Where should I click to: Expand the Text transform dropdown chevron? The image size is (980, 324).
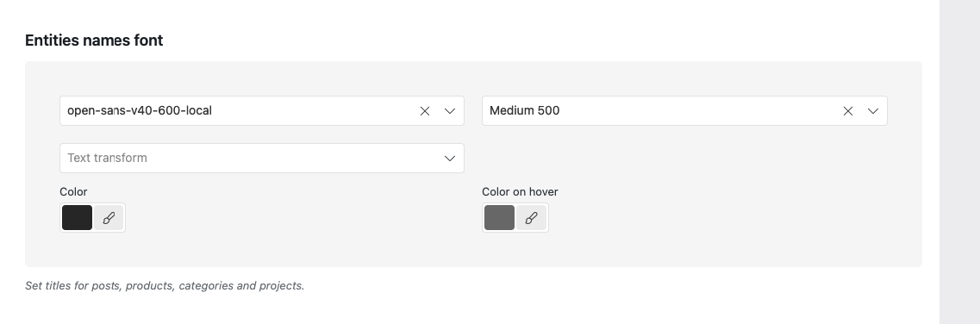coord(449,159)
